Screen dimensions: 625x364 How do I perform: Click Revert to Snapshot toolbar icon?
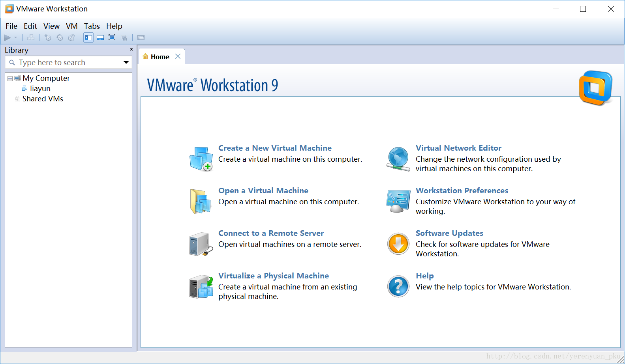coord(60,37)
